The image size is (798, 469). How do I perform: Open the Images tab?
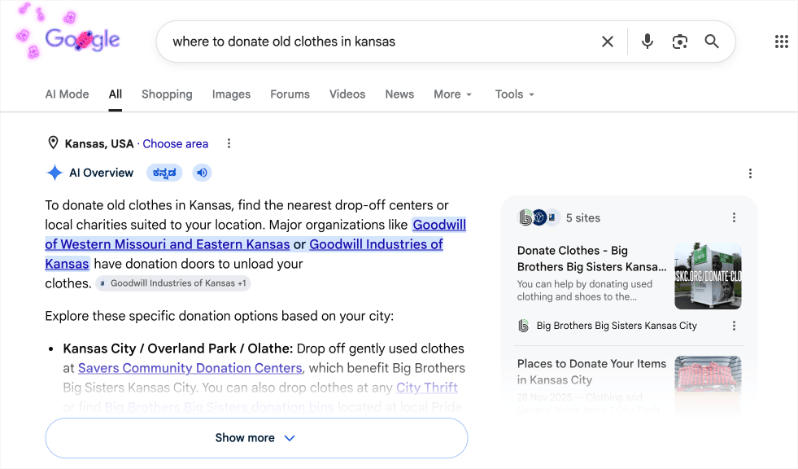coord(231,94)
